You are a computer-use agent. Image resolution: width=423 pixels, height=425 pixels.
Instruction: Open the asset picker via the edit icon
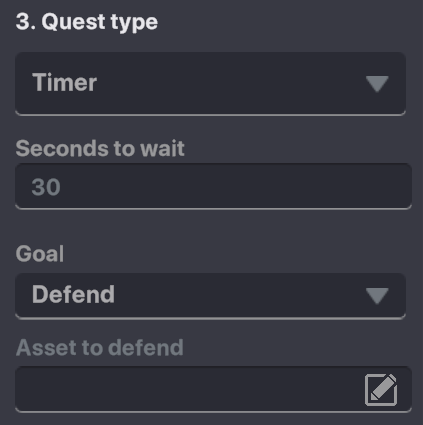point(381,390)
